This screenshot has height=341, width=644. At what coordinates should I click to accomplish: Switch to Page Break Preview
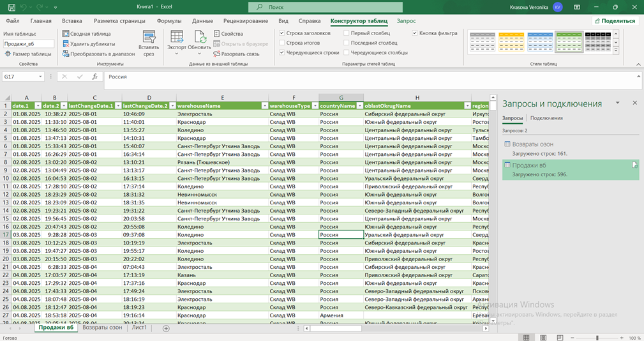pyautogui.click(x=560, y=338)
